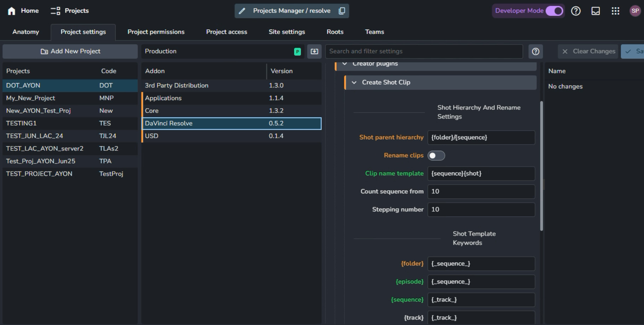Open the help question mark icon in top bar

point(576,11)
